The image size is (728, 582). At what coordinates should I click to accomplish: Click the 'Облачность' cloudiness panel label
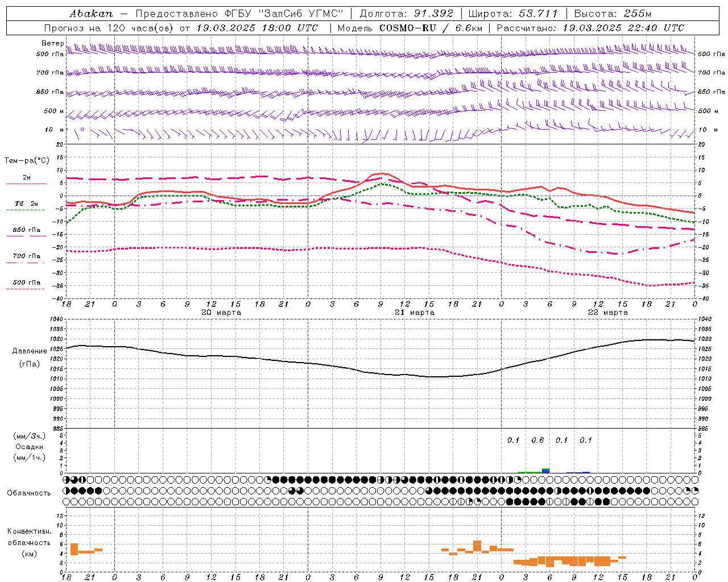pos(29,493)
